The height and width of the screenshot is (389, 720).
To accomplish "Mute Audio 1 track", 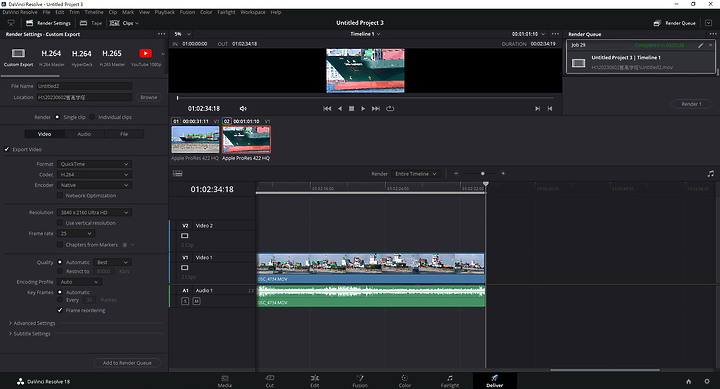I will coord(197,301).
